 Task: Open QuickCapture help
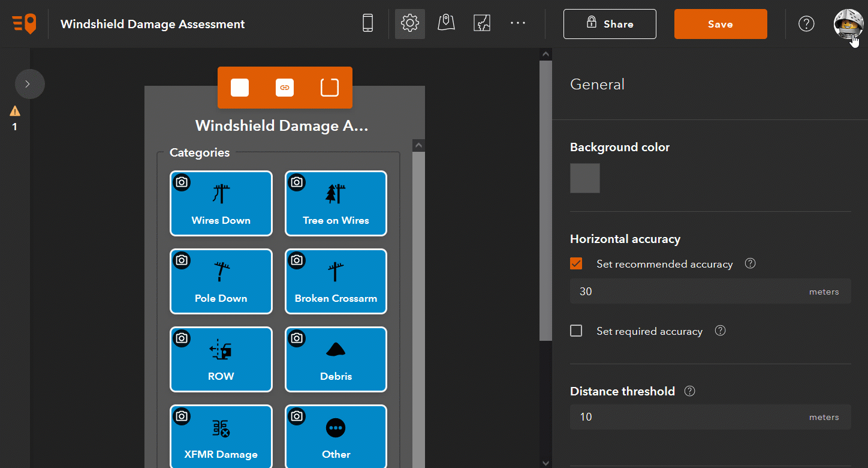(806, 23)
